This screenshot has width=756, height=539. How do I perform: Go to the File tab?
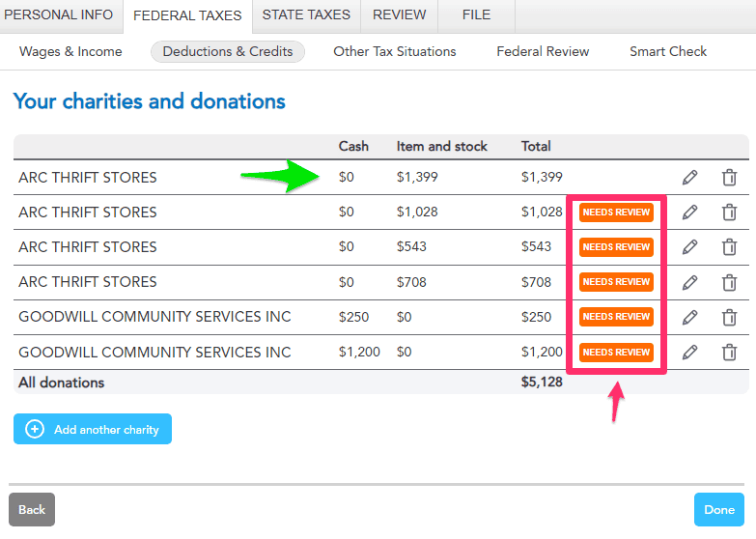(476, 15)
